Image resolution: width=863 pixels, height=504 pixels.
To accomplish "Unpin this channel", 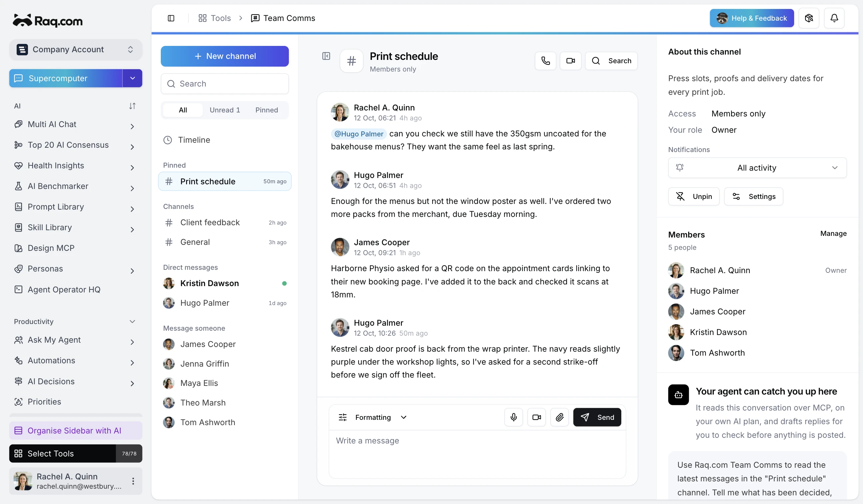I will pos(694,196).
